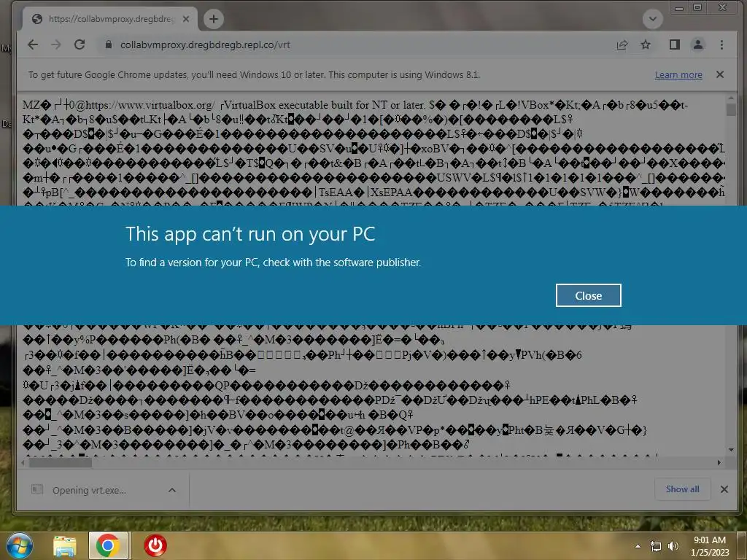This screenshot has width=747, height=560.
Task: Select the collabvmproxy tab
Action: 109,19
